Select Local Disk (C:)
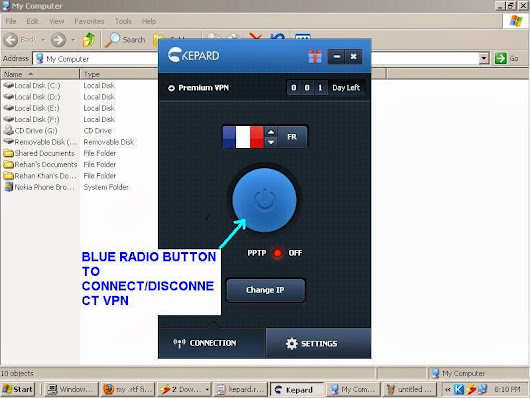This screenshot has height=398, width=530. (x=32, y=86)
